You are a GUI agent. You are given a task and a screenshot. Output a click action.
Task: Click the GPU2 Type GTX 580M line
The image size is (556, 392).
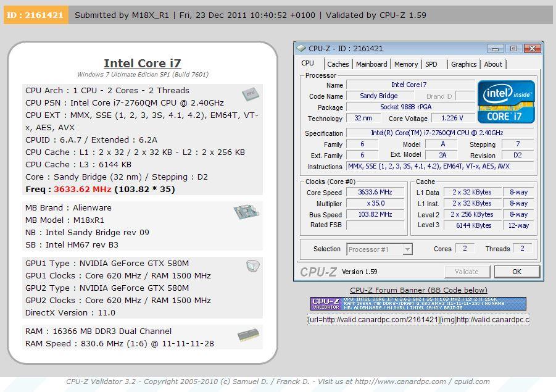(x=107, y=288)
